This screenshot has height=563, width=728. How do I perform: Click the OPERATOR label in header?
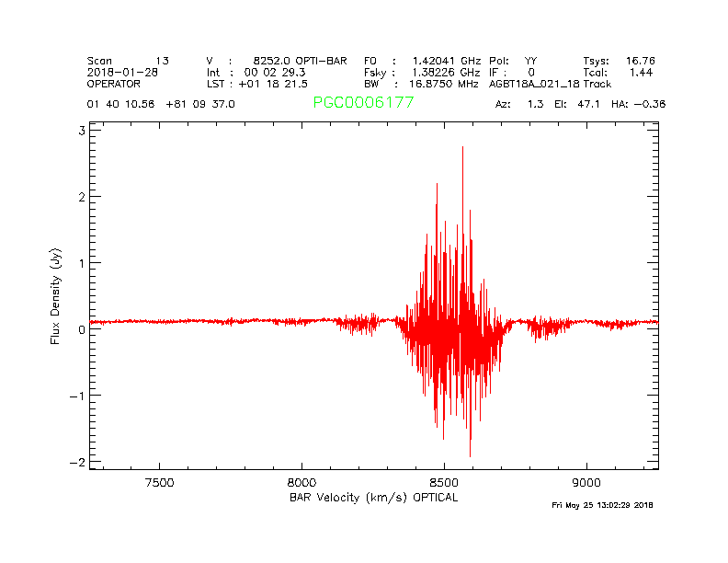click(113, 84)
